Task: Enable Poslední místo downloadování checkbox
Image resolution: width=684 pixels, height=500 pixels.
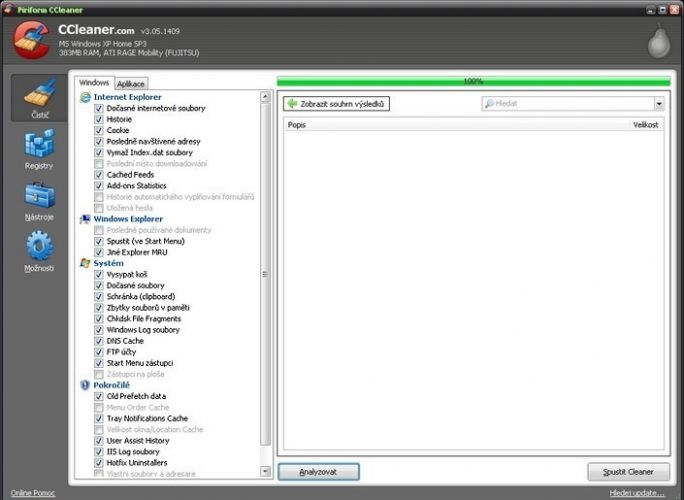Action: (99, 164)
